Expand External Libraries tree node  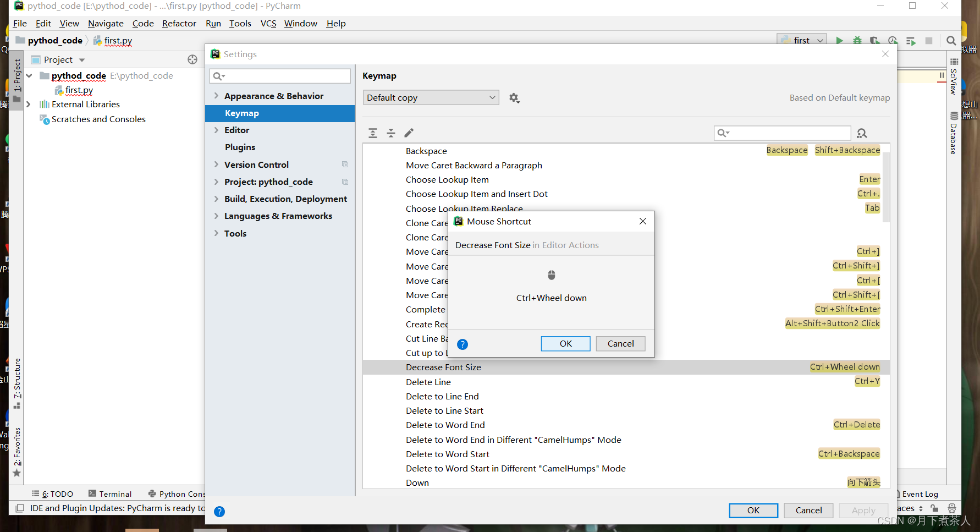[29, 104]
